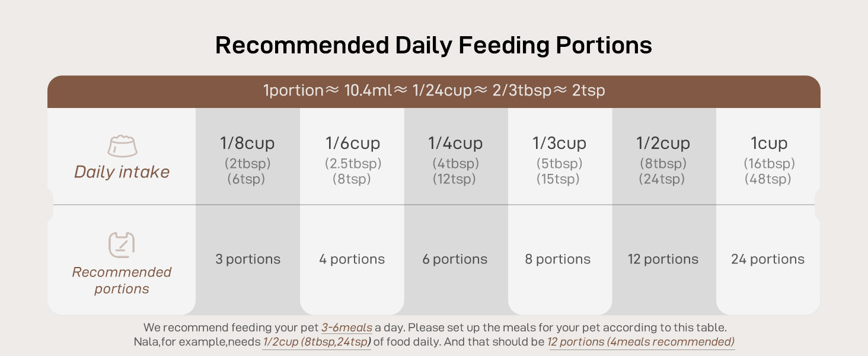Click the 12 portions (4meals recommended) link
The width and height of the screenshot is (868, 356).
click(641, 342)
